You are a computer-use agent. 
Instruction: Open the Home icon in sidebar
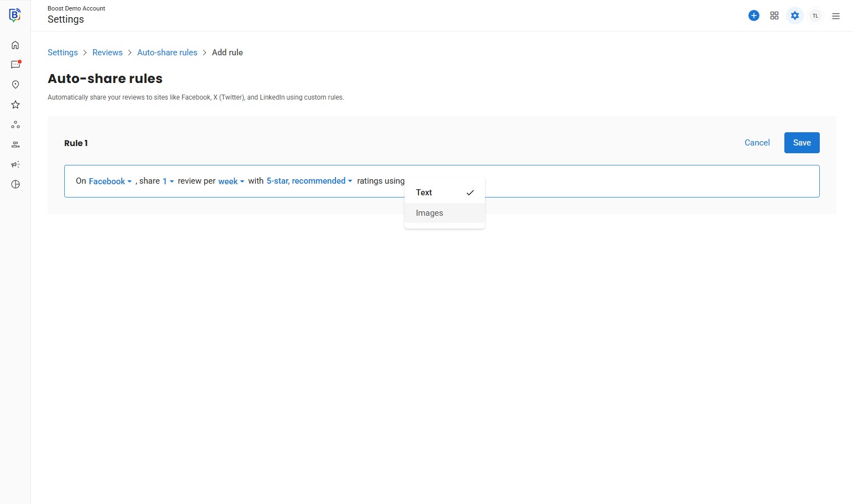[x=15, y=45]
